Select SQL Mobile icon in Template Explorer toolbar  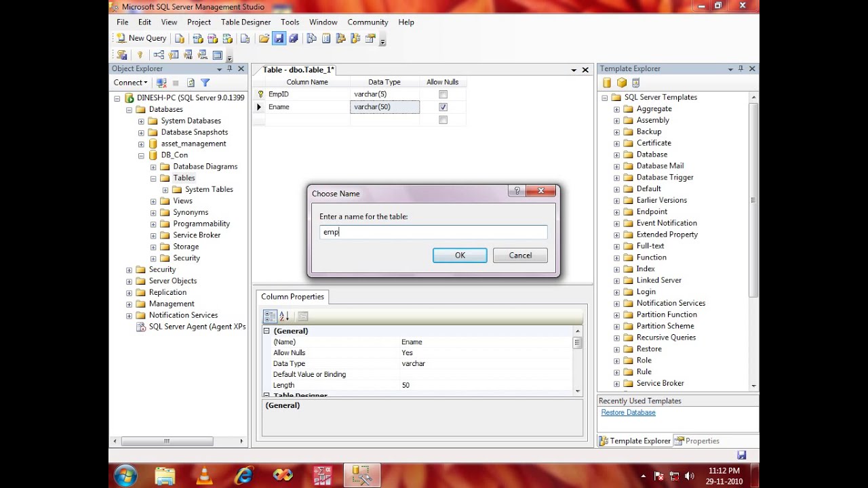(635, 83)
